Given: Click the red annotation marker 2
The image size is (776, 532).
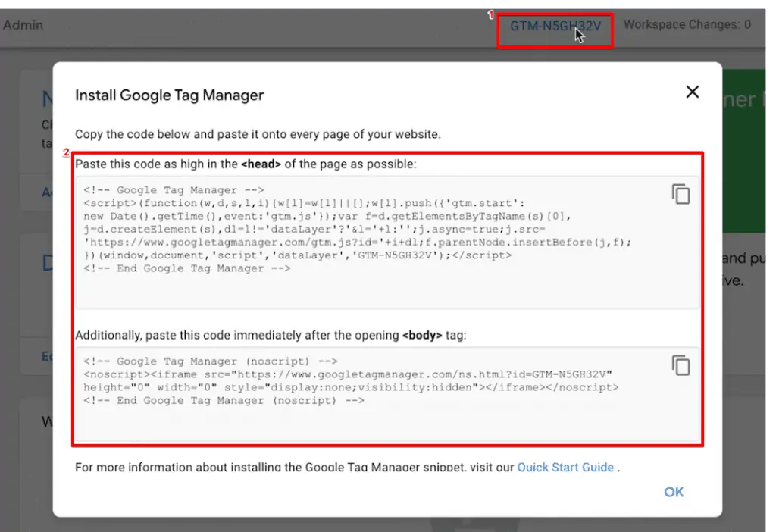Looking at the screenshot, I should click(68, 152).
